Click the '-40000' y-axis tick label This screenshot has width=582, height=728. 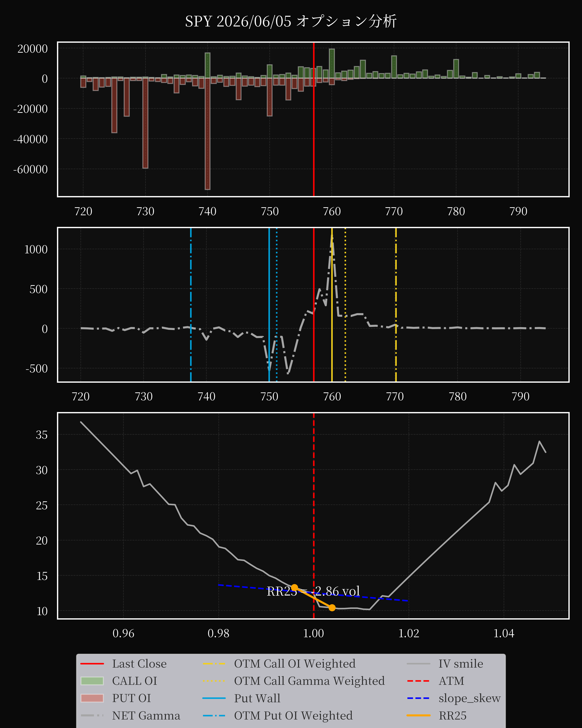pyautogui.click(x=30, y=139)
